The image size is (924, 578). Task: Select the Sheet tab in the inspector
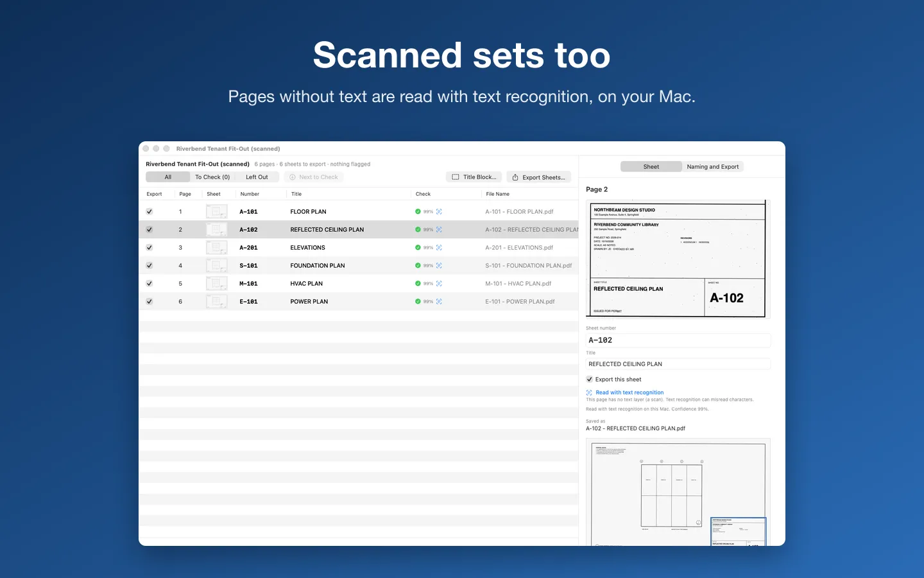pos(651,167)
